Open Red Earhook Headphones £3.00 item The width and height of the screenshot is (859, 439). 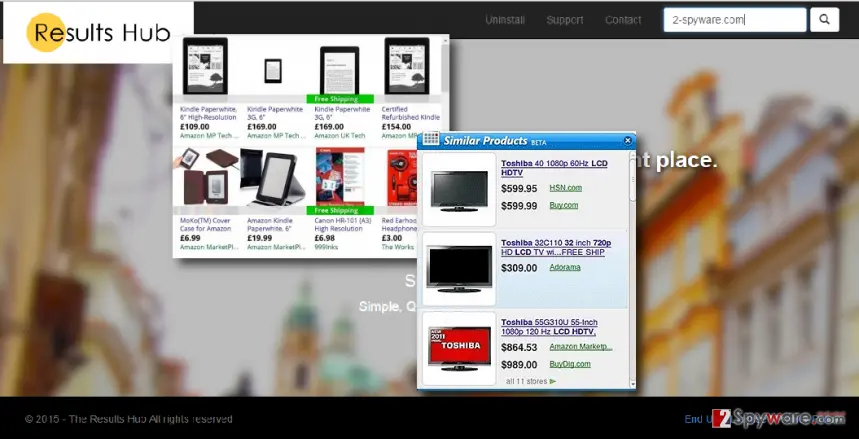[399, 224]
